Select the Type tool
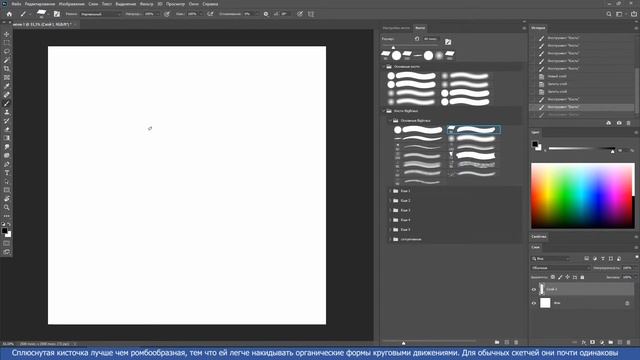Image resolution: width=640 pixels, height=360 pixels. coord(7,173)
